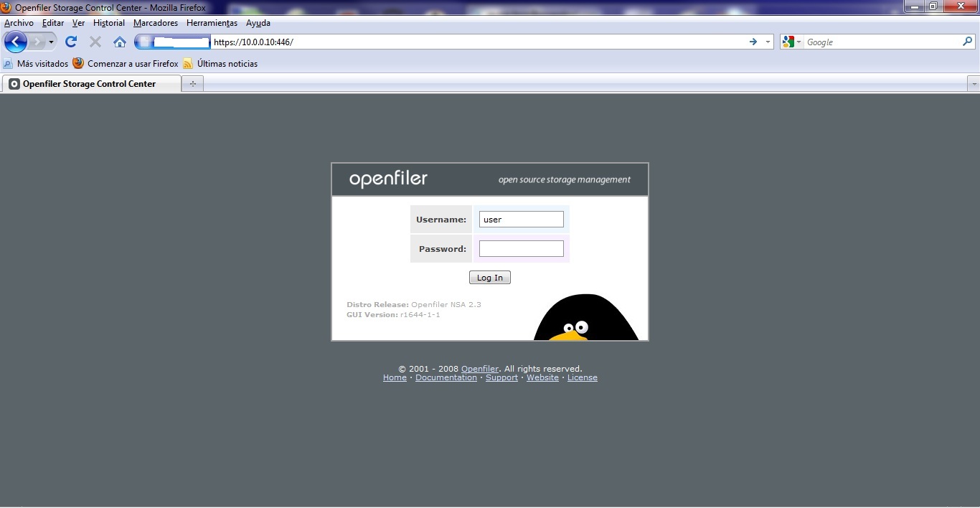The height and width of the screenshot is (508, 980).
Task: Select the Openfiler Storage Control Center tab
Action: click(92, 84)
